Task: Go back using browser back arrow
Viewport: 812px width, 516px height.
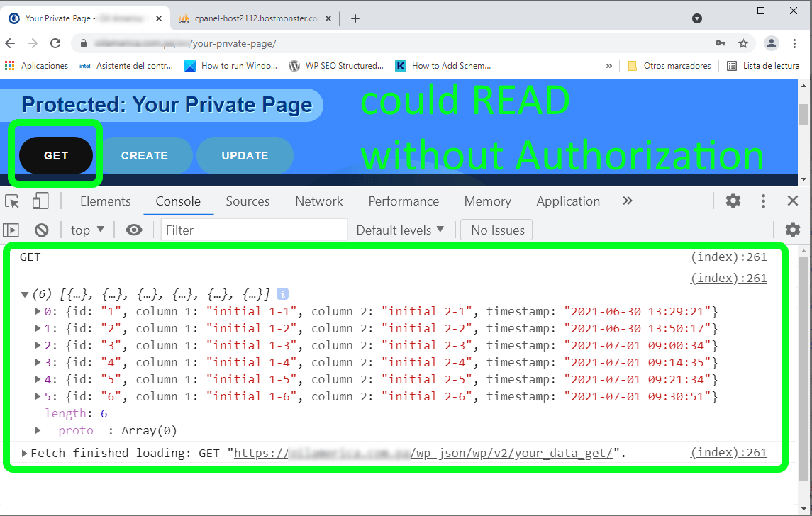Action: tap(10, 43)
